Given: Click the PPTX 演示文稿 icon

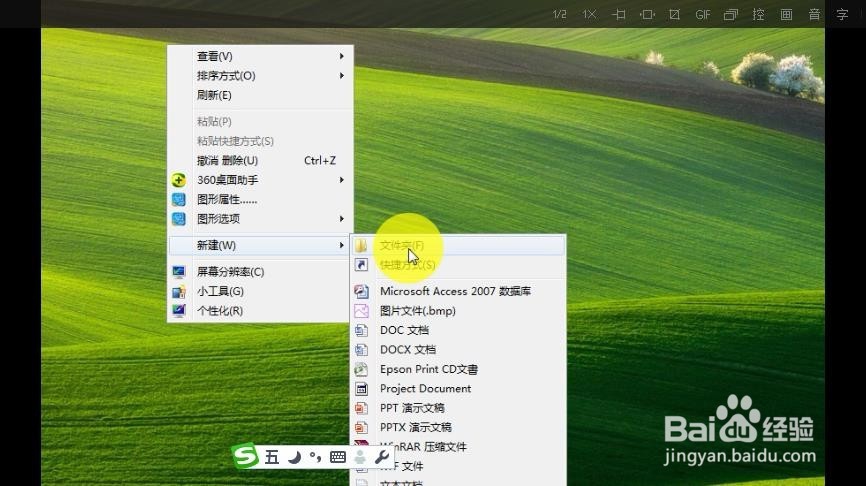Looking at the screenshot, I should [x=361, y=427].
